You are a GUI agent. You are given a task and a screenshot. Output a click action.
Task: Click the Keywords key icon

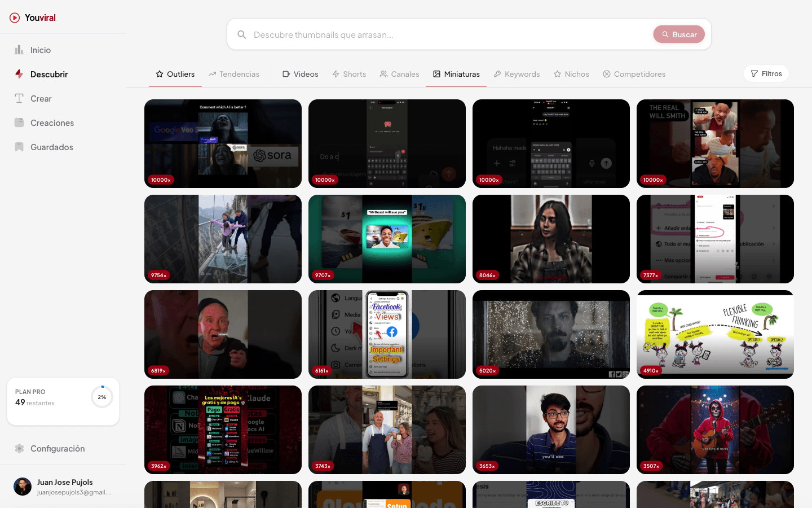pos(497,74)
